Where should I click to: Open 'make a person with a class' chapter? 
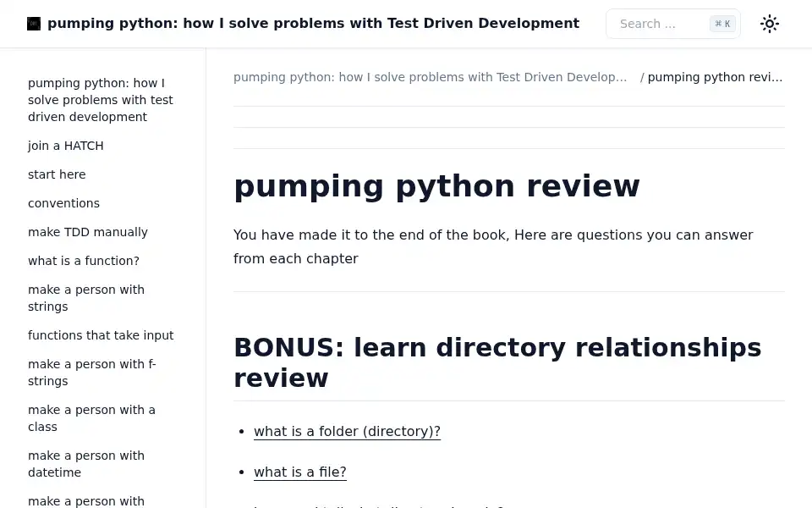[91, 418]
